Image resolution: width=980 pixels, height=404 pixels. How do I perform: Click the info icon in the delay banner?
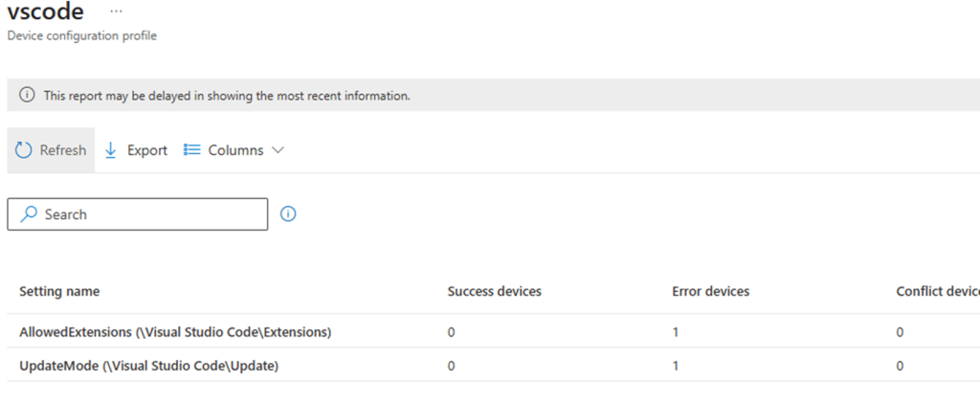pos(27,96)
